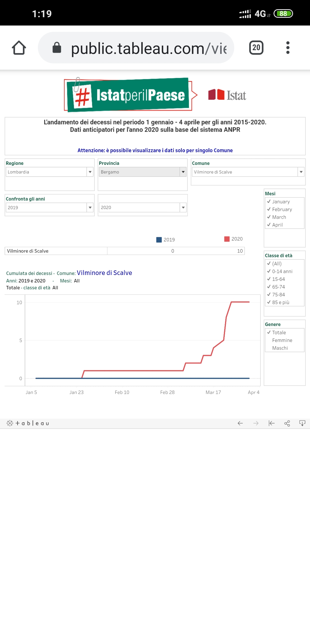Image resolution: width=310 pixels, height=644 pixels.
Task: Expand the Regione dropdown showing Lombardia
Action: pyautogui.click(x=90, y=172)
